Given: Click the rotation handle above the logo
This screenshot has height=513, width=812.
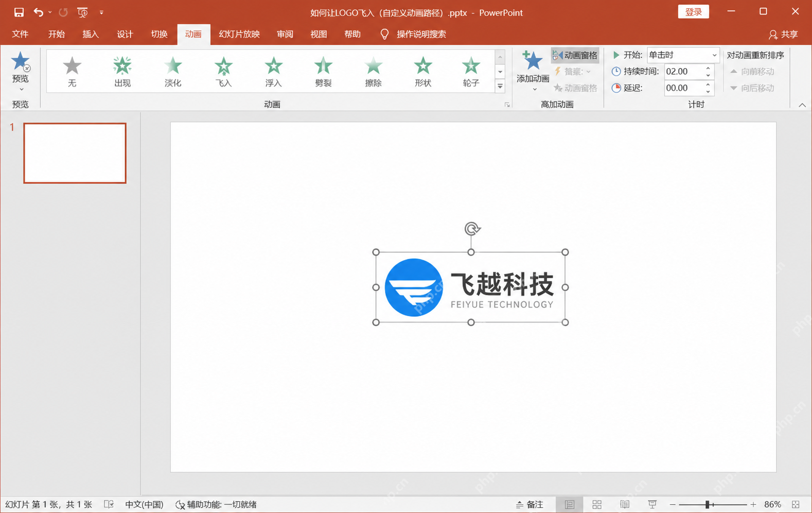Looking at the screenshot, I should (472, 228).
